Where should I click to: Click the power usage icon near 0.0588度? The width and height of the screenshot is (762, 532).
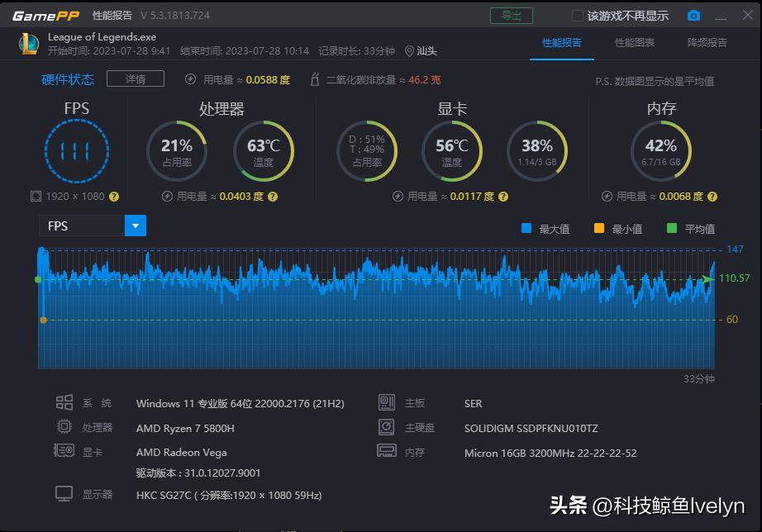pyautogui.click(x=192, y=78)
